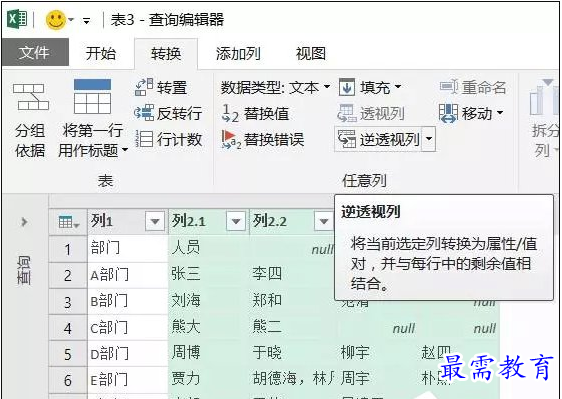
Task: Click the 移动 move column icon
Action: coord(448,113)
